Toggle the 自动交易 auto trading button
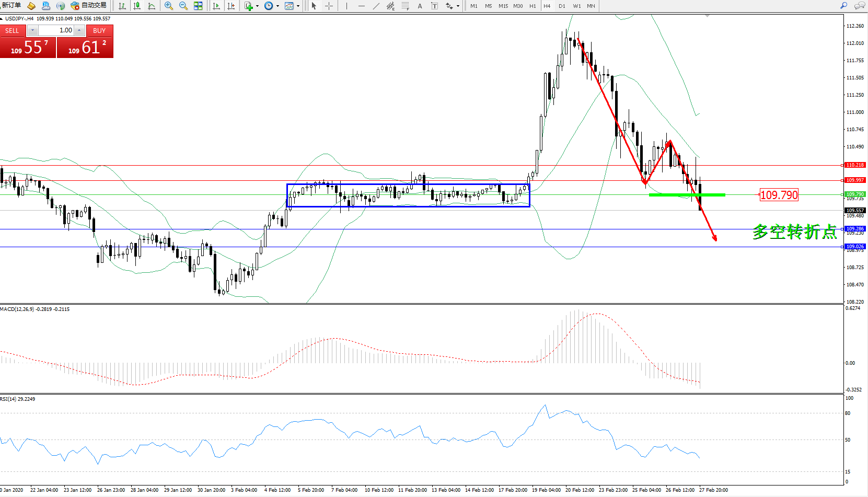Viewport: 868px width, 497px height. [x=89, y=6]
